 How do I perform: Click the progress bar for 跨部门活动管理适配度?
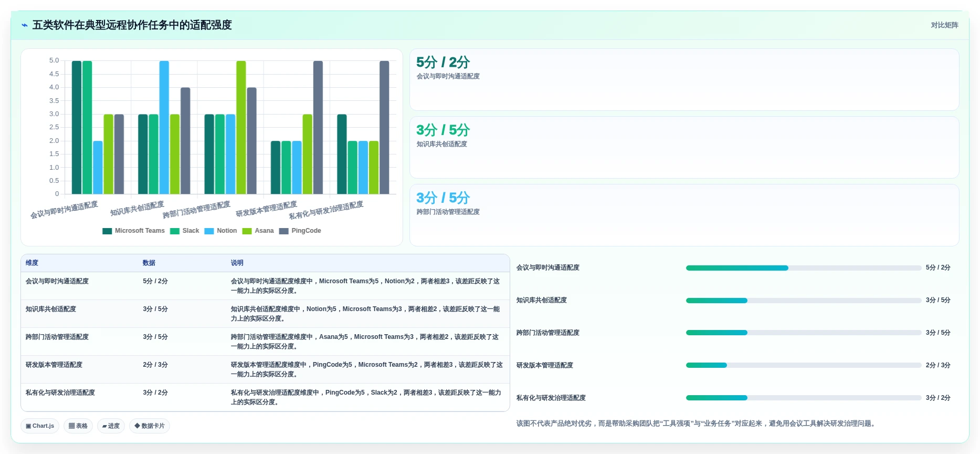pyautogui.click(x=804, y=333)
